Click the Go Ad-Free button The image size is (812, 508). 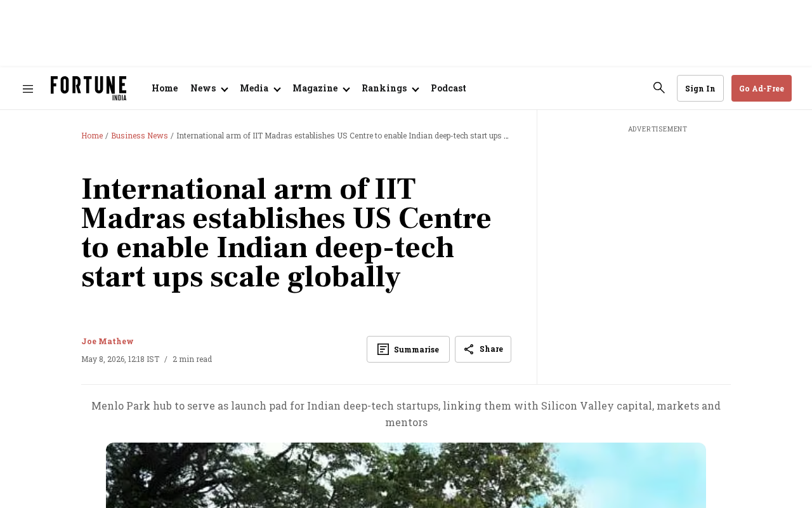point(761,88)
